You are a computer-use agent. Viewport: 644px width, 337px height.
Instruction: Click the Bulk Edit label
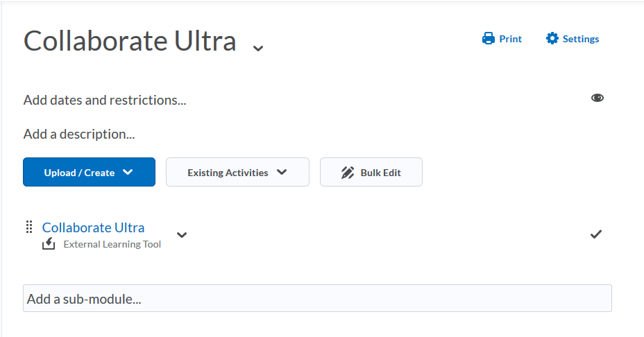(381, 173)
